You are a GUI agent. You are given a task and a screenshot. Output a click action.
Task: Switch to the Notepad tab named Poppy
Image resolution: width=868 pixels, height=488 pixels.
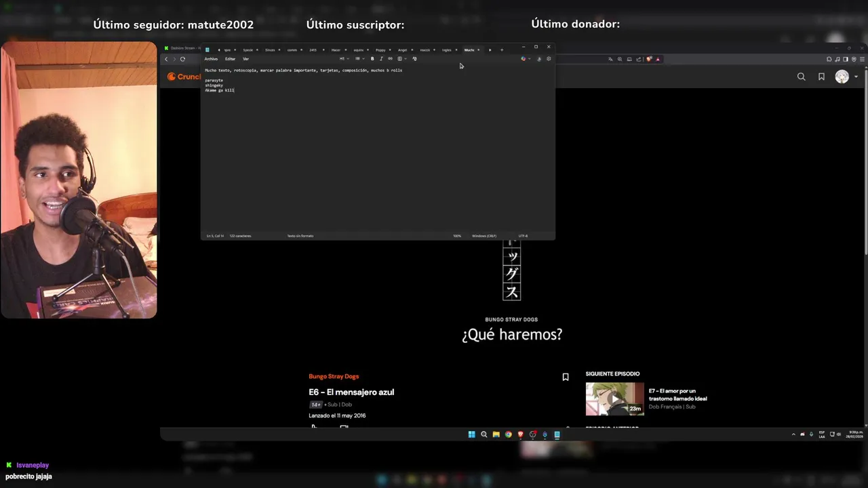coord(380,49)
